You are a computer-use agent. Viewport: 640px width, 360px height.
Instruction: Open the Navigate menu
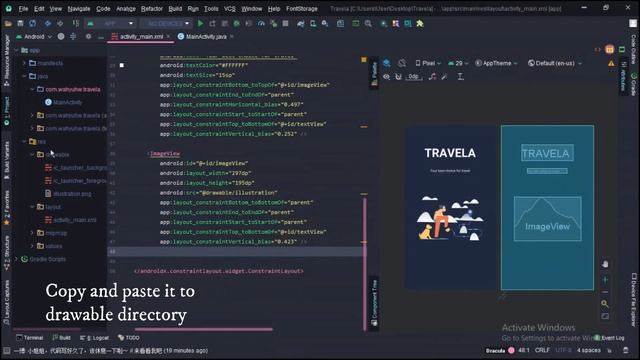point(79,9)
